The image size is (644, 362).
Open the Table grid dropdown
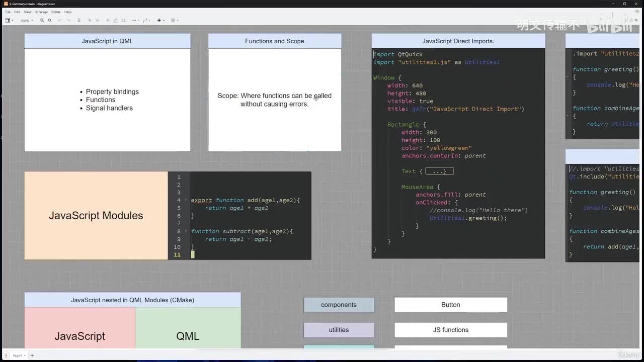click(x=174, y=21)
